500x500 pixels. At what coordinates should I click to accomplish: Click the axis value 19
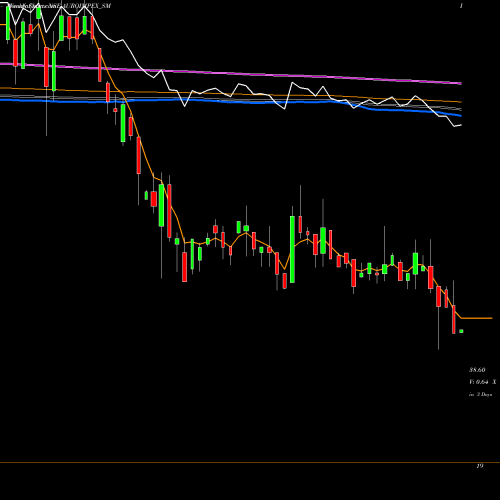(480, 466)
